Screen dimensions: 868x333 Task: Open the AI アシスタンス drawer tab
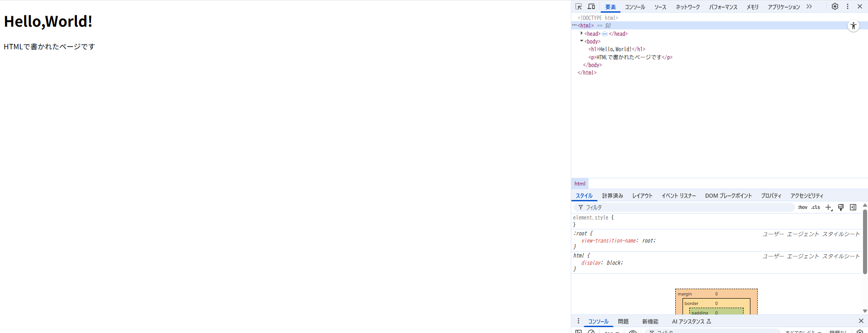tap(692, 322)
